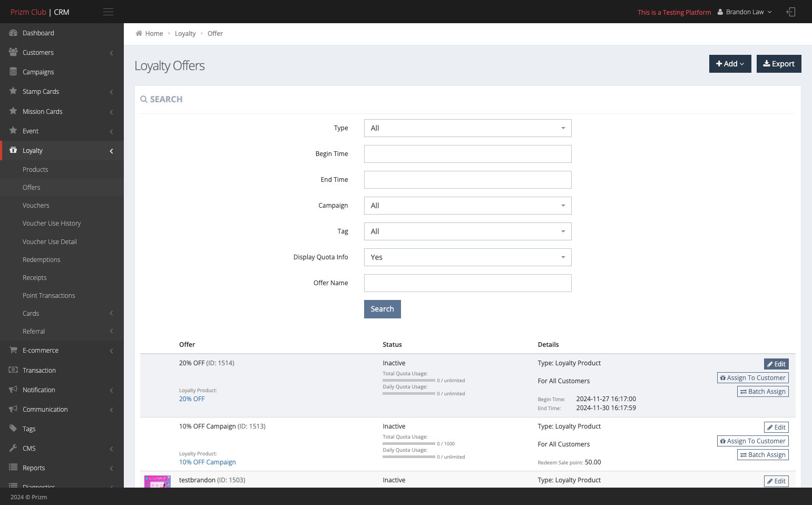812x505 pixels.
Task: Toggle the hamburger sidebar menu icon
Action: click(x=108, y=12)
